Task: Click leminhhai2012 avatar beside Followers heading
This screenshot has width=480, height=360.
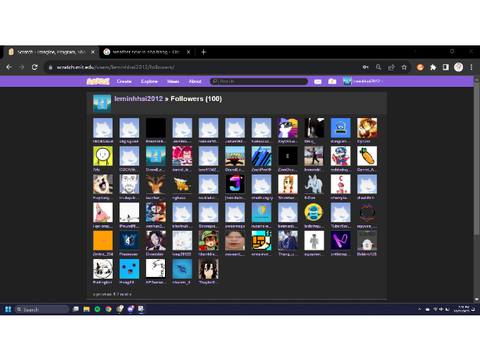Action: 102,104
